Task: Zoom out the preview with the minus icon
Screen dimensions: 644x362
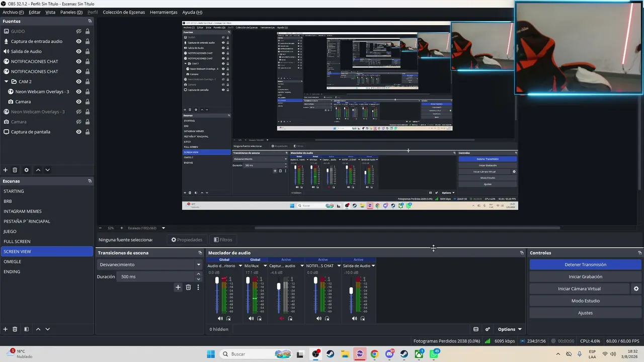Action: 100,228
